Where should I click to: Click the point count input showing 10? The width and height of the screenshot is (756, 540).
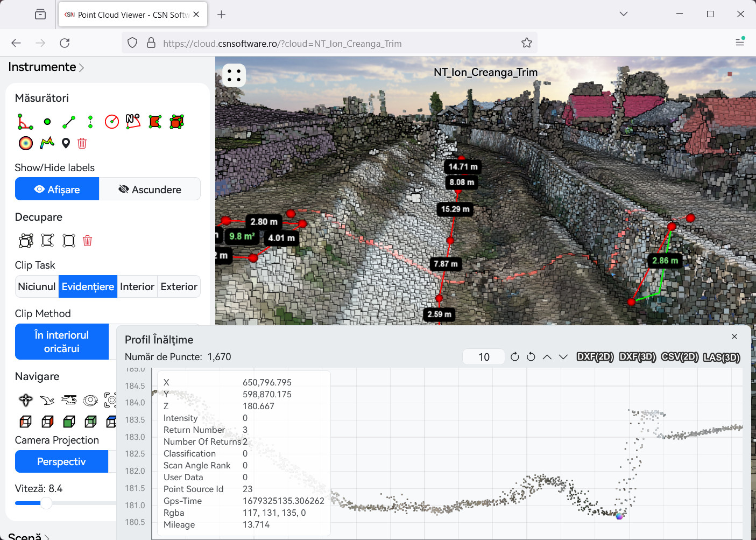(x=483, y=356)
